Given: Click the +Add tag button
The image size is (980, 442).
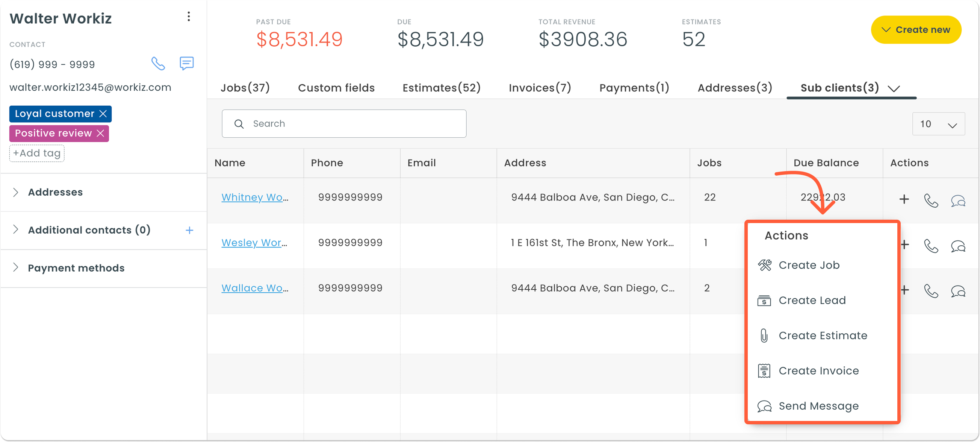Looking at the screenshot, I should click(37, 153).
